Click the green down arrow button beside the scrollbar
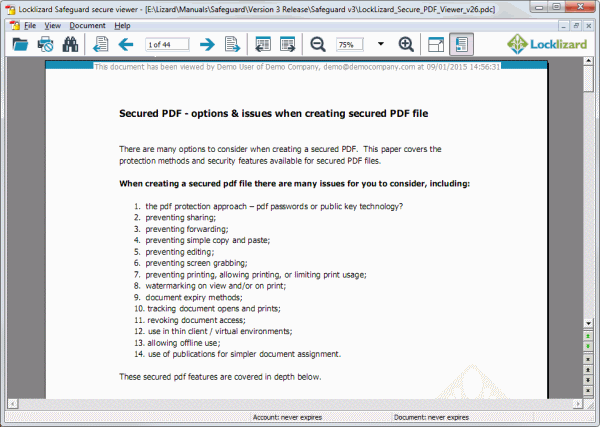 [x=588, y=347]
